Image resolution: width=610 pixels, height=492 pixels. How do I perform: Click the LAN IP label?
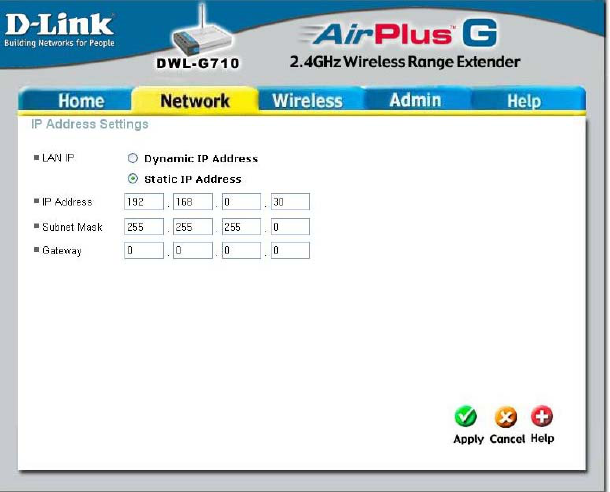pyautogui.click(x=58, y=158)
